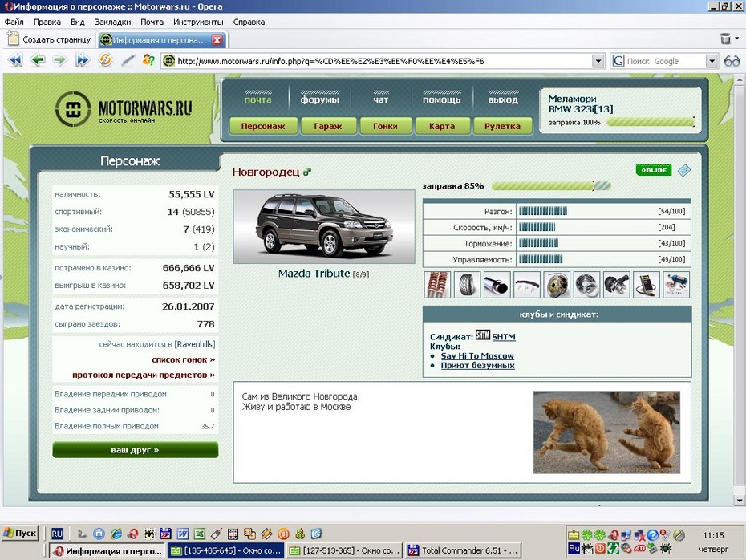
Task: Open the чат link
Action: tap(380, 99)
